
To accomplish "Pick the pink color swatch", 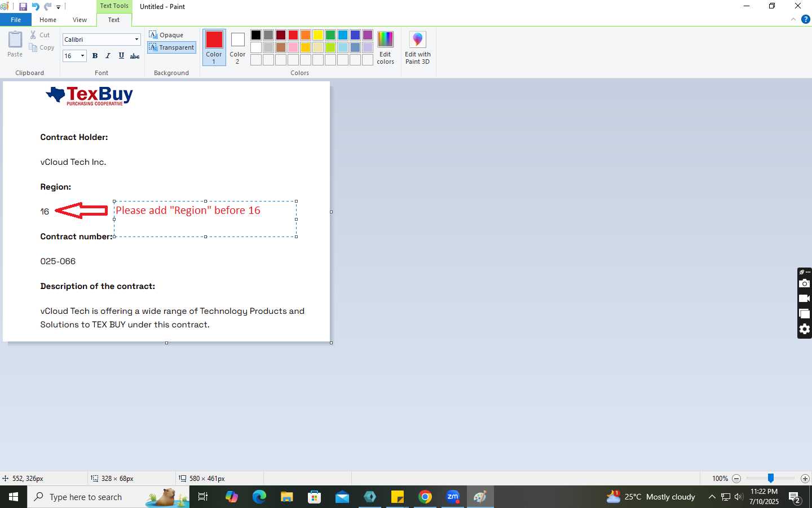I will pyautogui.click(x=293, y=47).
